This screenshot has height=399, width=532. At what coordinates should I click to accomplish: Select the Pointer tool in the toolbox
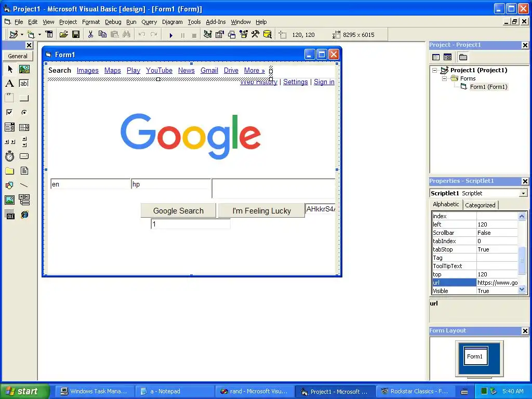[x=10, y=69]
